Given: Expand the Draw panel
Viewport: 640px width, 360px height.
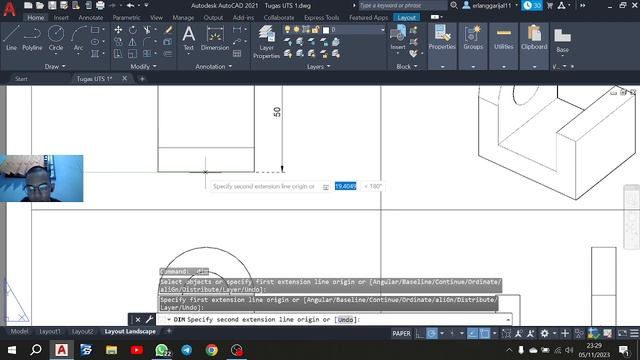Looking at the screenshot, I should [x=55, y=66].
